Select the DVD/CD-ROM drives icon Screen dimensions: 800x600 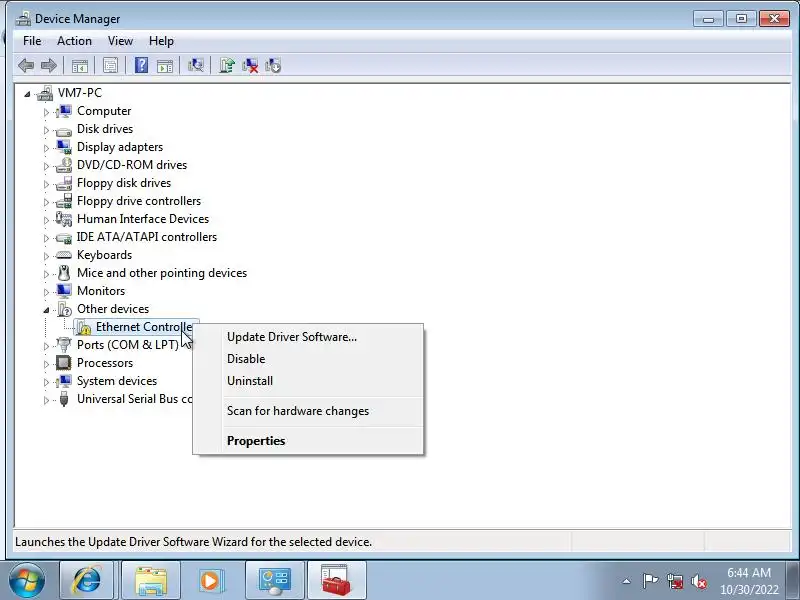tap(64, 165)
